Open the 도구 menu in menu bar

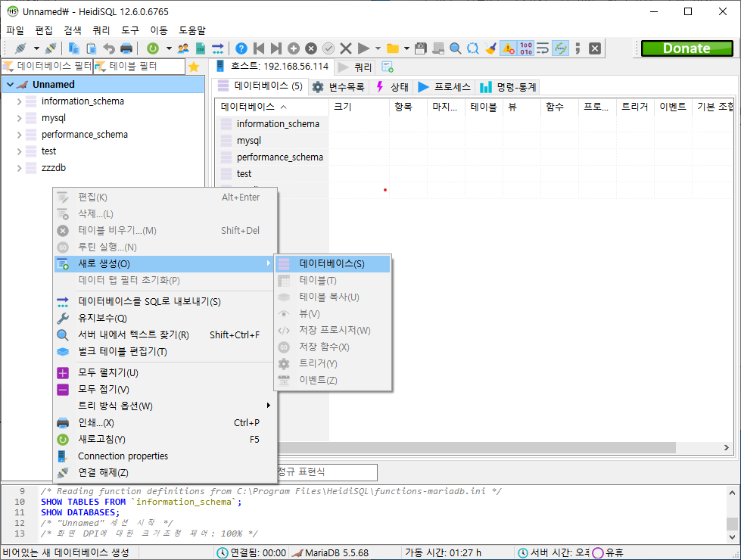130,30
